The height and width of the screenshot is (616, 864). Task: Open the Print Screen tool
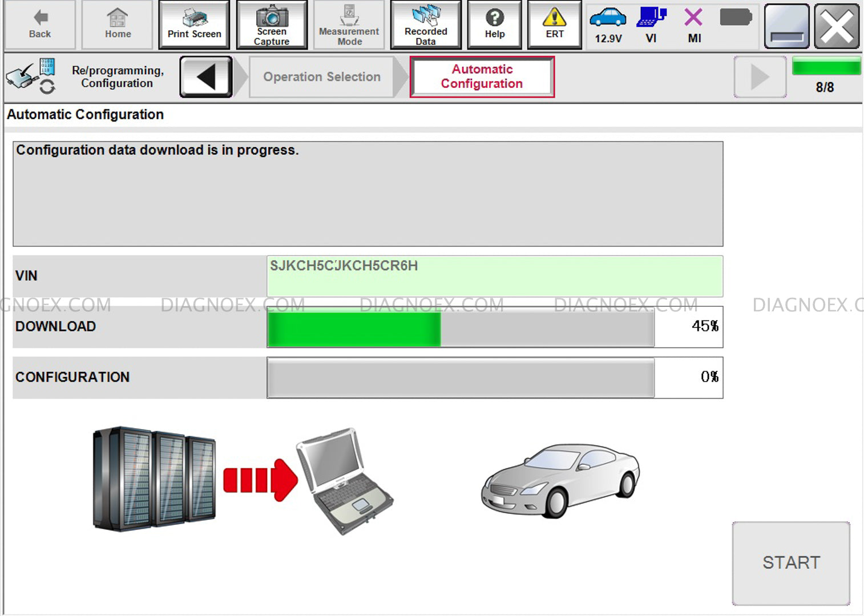click(194, 25)
